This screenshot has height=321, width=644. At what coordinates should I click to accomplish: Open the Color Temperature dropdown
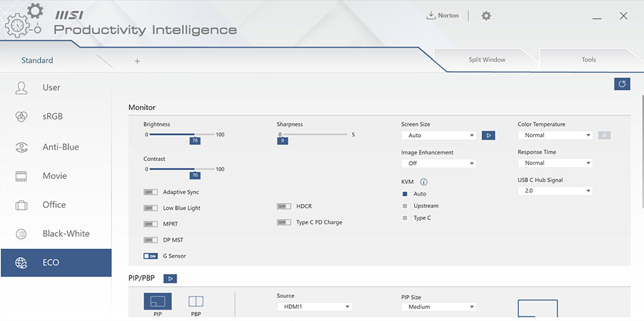coord(554,135)
